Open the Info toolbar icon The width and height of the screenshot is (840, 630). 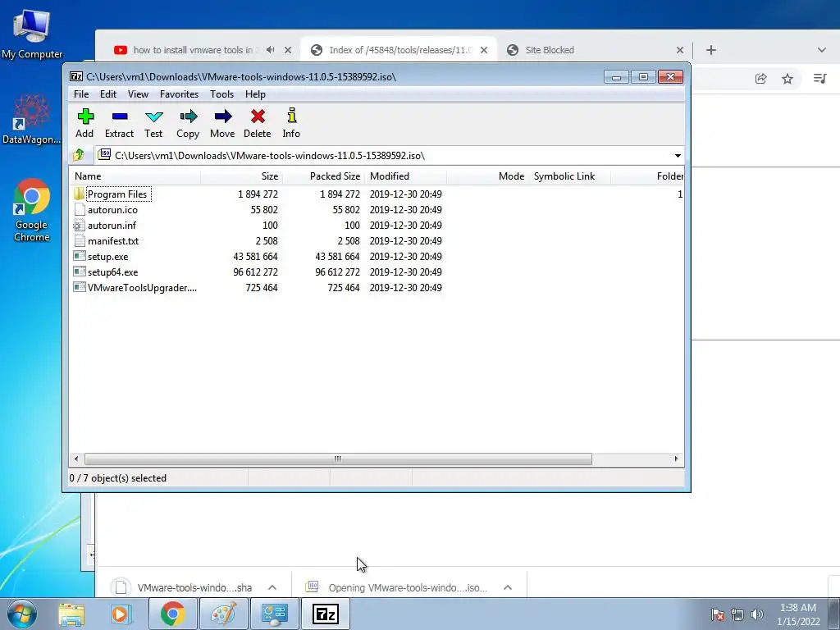click(x=292, y=116)
